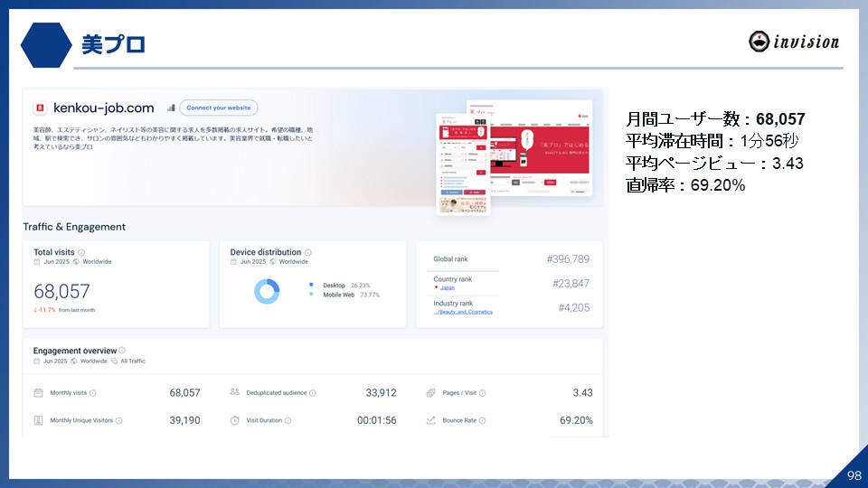Click the Global rank value #396,789

pyautogui.click(x=568, y=259)
